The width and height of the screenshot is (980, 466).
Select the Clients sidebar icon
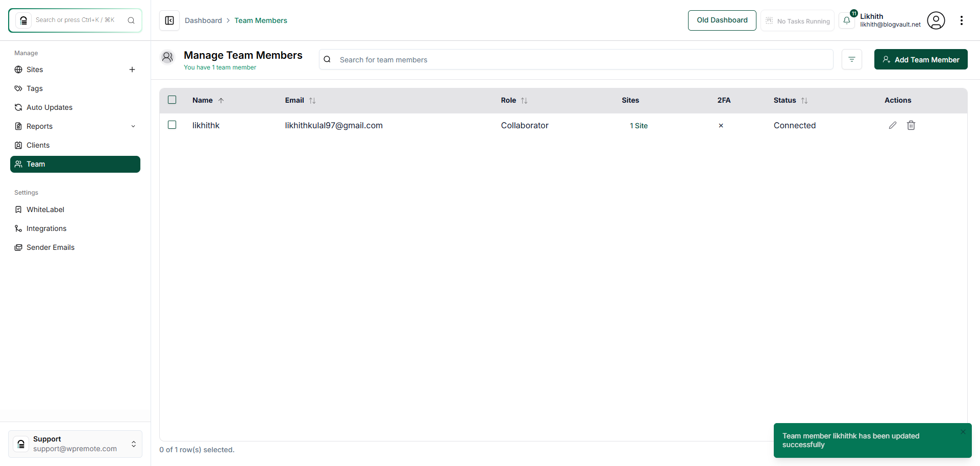tap(18, 145)
